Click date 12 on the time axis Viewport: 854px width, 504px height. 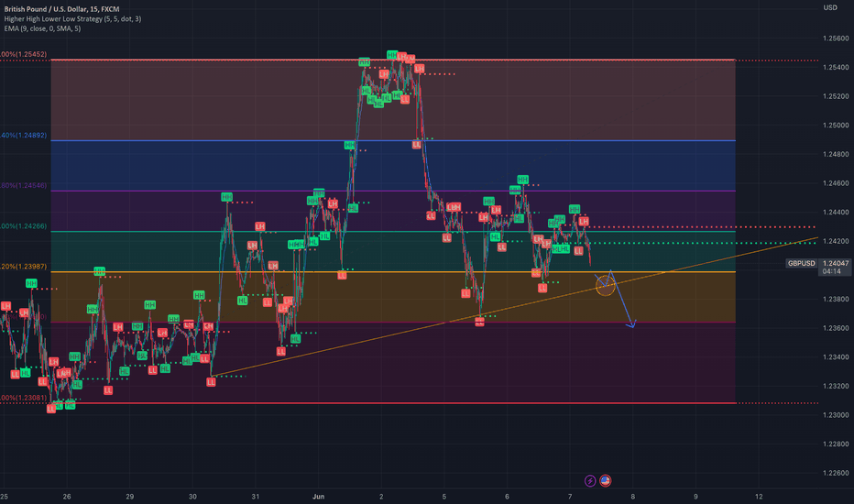click(x=759, y=497)
